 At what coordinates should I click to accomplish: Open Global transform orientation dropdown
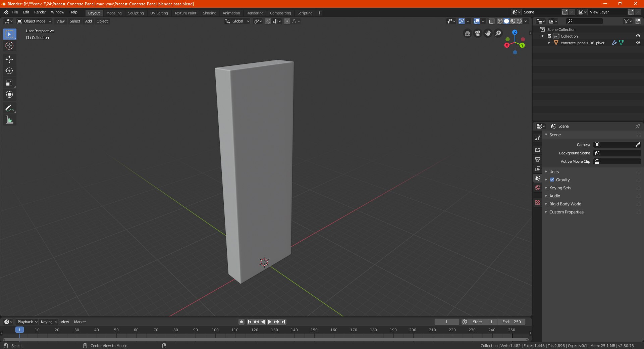[237, 21]
